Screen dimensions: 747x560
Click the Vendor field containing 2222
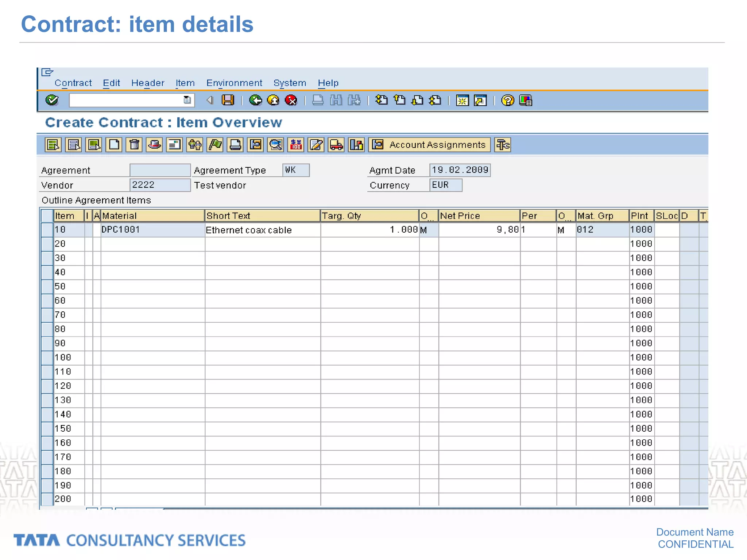pos(160,185)
